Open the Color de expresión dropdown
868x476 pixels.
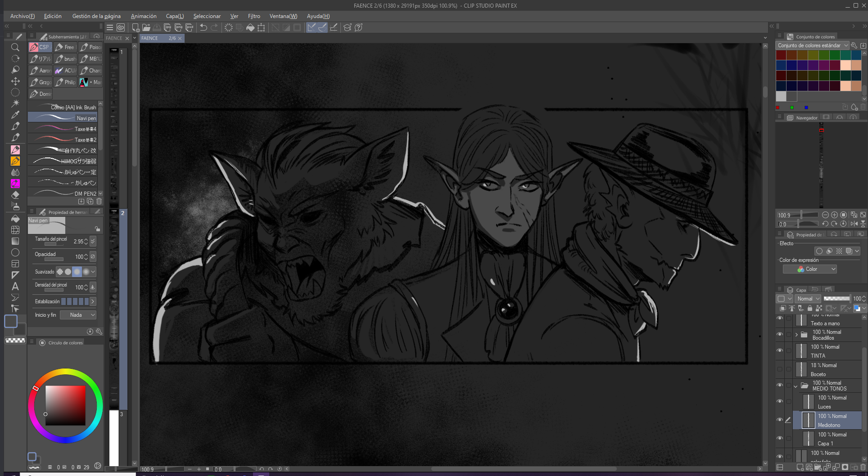click(810, 269)
